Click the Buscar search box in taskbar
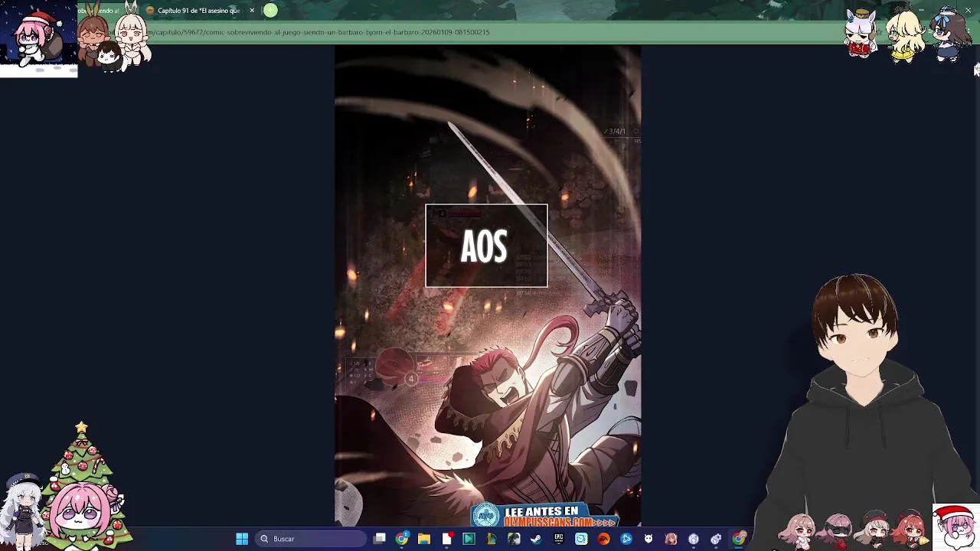The height and width of the screenshot is (551, 980). [x=311, y=539]
